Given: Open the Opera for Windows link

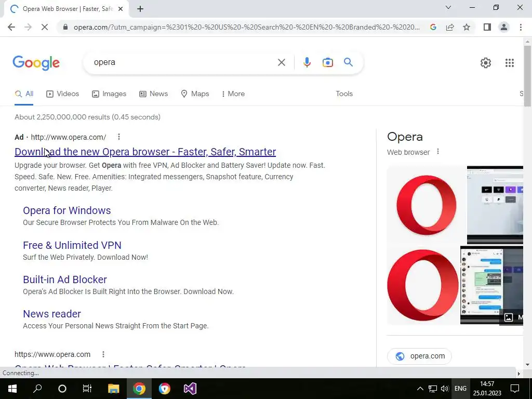Looking at the screenshot, I should click(67, 210).
